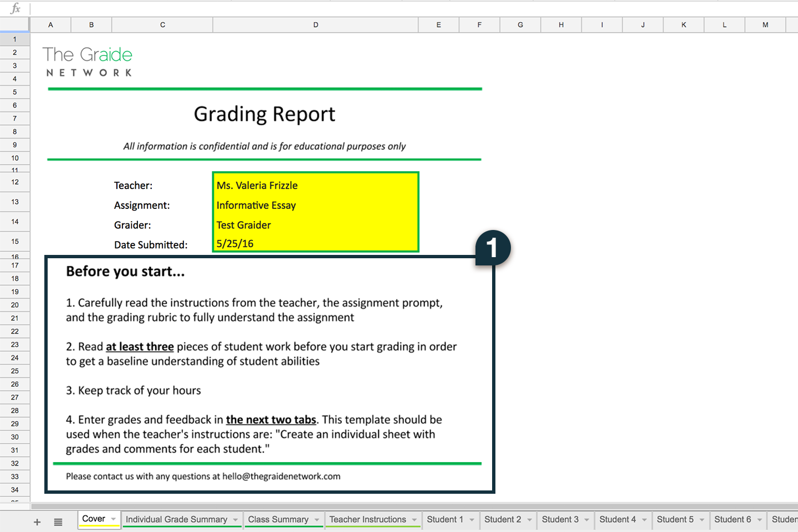Viewport: 798px width, 532px height.
Task: Go to the Student 3 sheet tab
Action: (x=560, y=519)
